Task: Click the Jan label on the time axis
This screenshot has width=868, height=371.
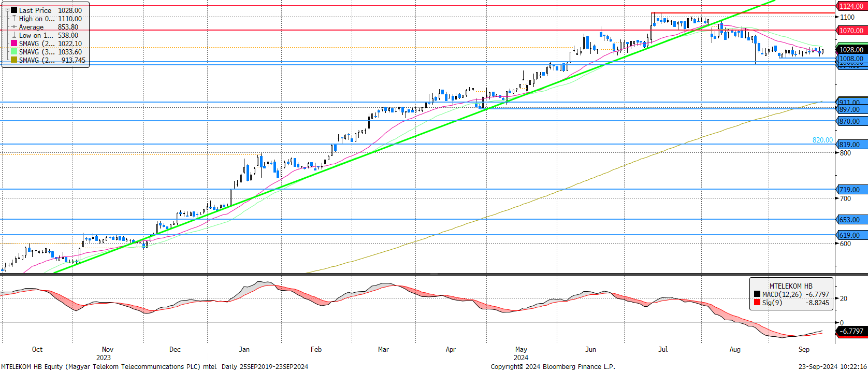Action: (x=244, y=349)
